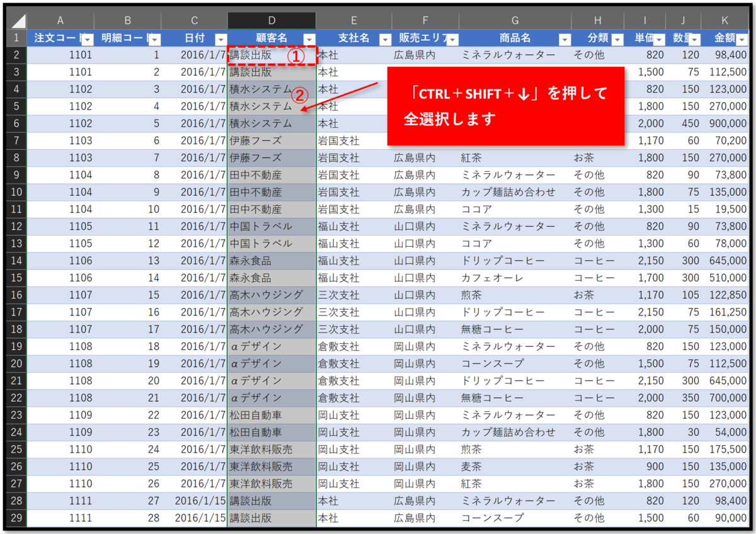Select row 29 header
756x534 pixels.
(x=16, y=518)
